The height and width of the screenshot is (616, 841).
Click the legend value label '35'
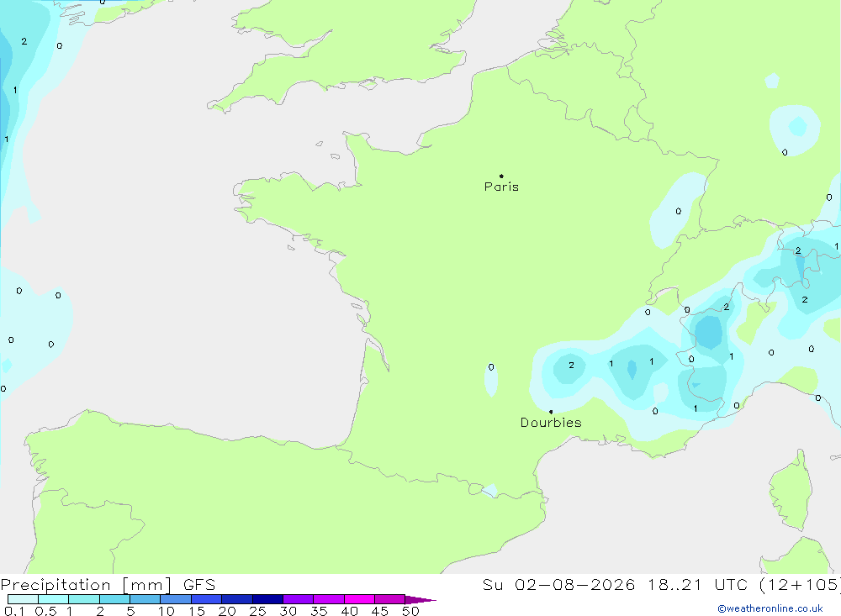[319, 611]
